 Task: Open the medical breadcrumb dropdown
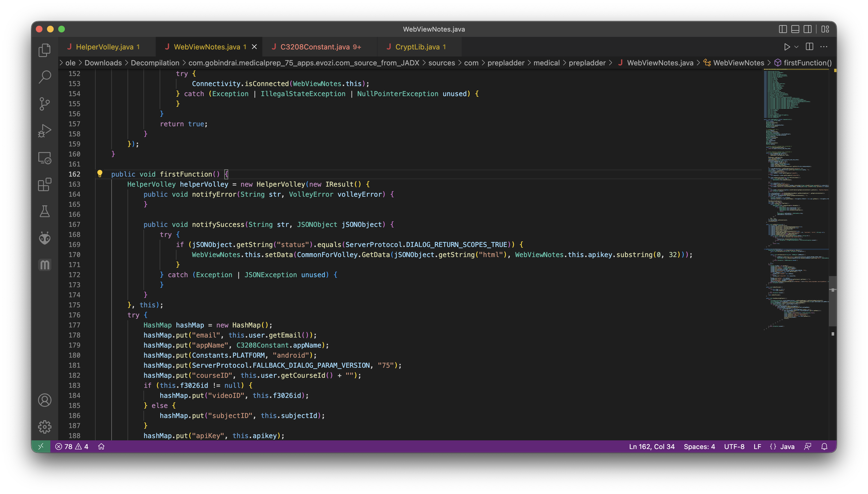click(546, 63)
